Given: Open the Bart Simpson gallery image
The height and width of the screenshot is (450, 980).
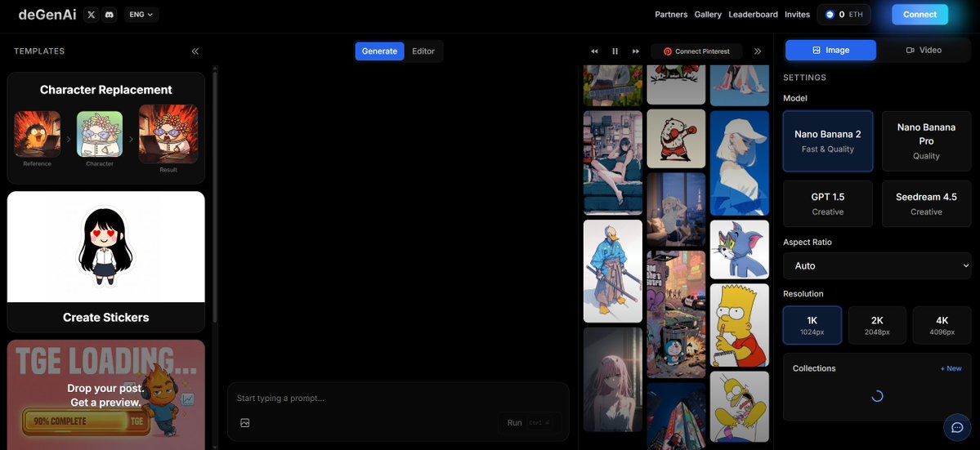Looking at the screenshot, I should (740, 325).
